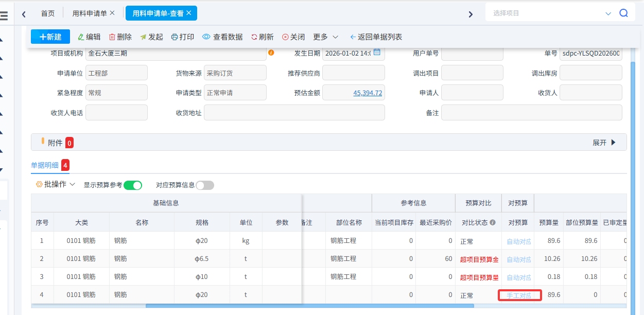Click the 新建 button
644x315 pixels.
point(50,37)
